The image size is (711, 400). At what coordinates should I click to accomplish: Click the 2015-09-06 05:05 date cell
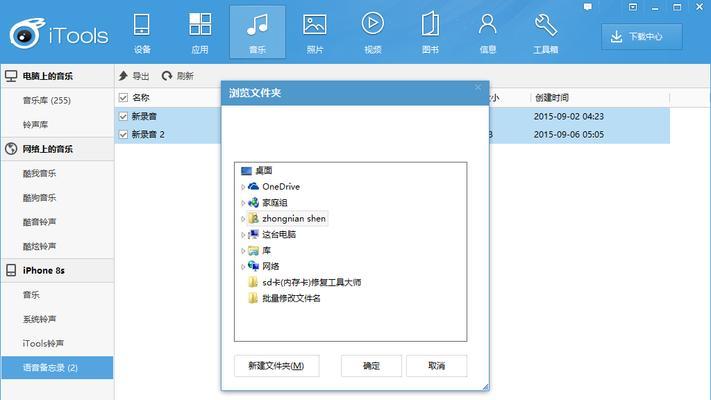569,135
